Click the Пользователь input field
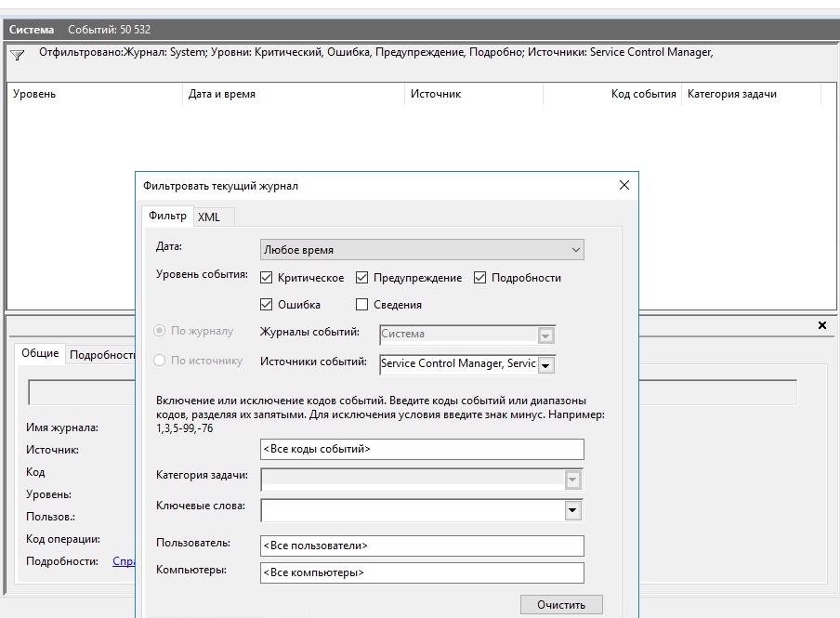840x618 pixels. [x=422, y=546]
